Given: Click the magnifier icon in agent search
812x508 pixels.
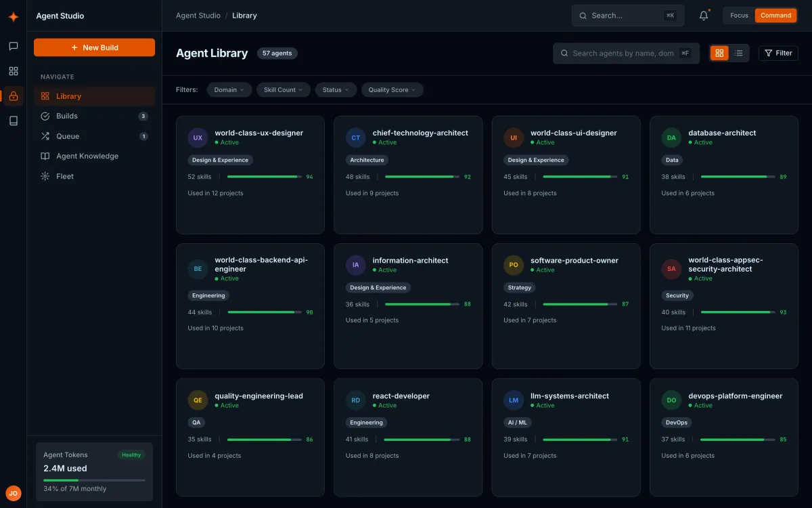Looking at the screenshot, I should [x=564, y=54].
